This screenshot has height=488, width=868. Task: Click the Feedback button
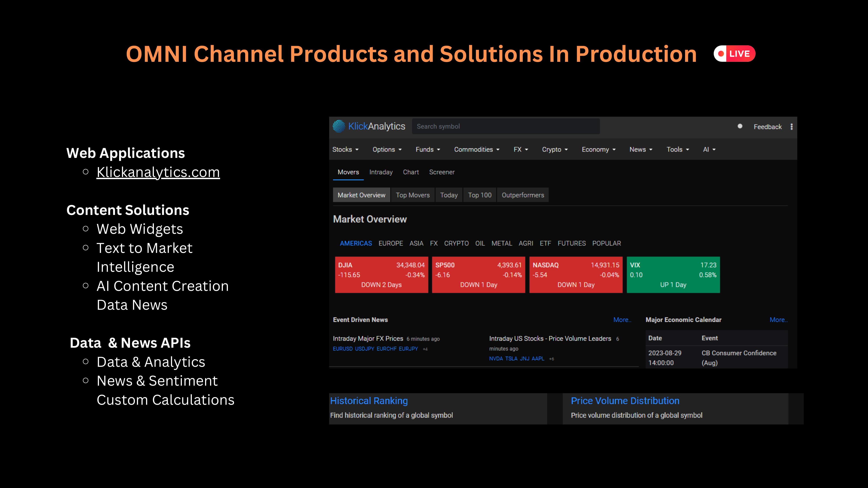768,127
